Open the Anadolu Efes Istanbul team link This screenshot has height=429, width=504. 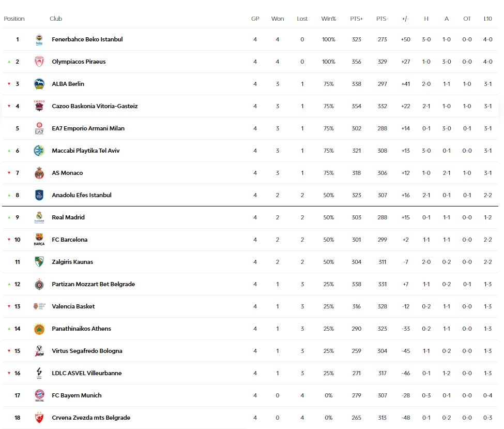coord(81,195)
